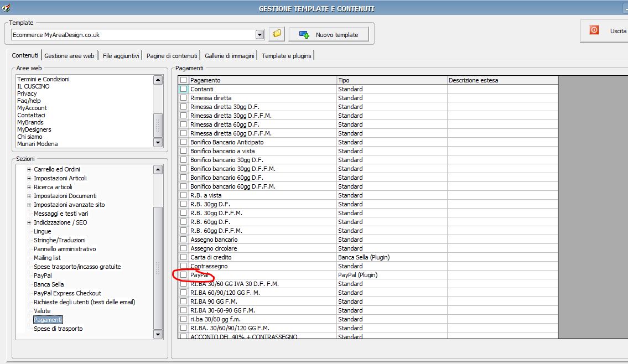
Task: Open the File aggiuntivi tab
Action: [121, 56]
